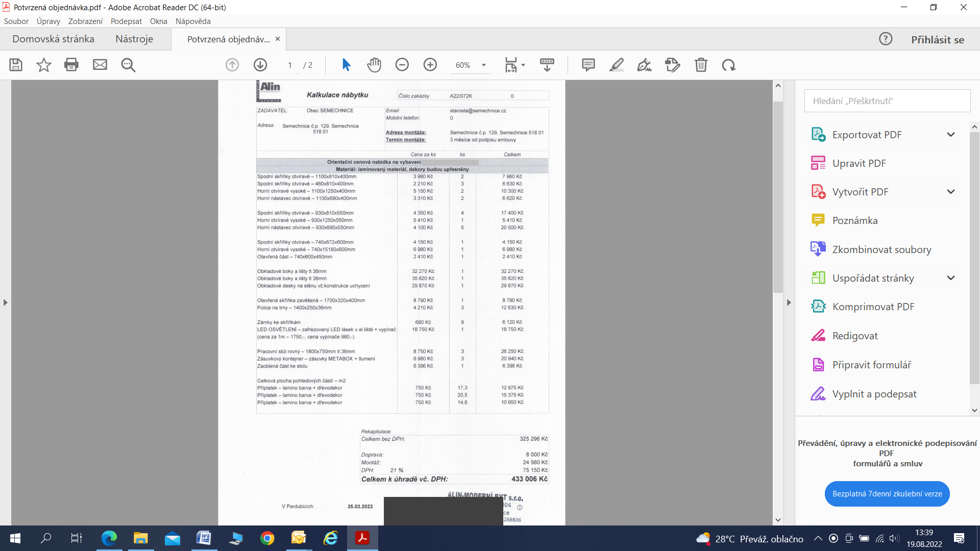Open the Zobrazení menu
This screenshot has height=551, width=980.
(x=85, y=21)
